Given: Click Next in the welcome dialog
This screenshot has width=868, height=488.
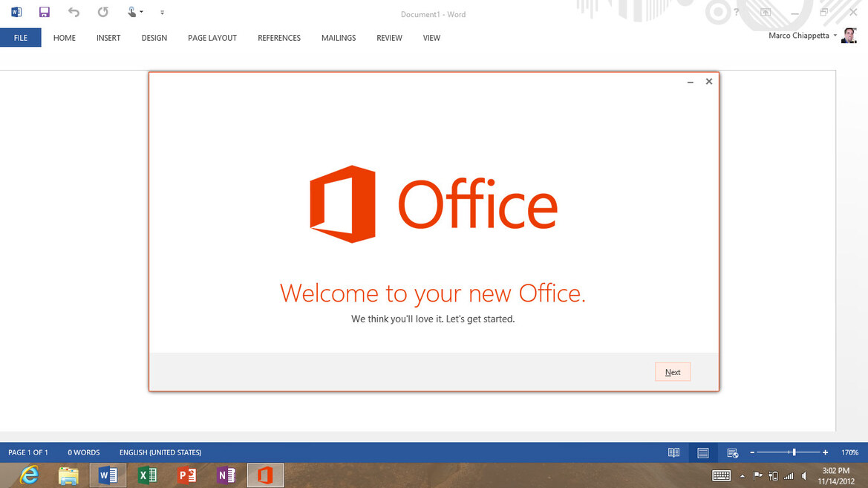Looking at the screenshot, I should [x=673, y=372].
